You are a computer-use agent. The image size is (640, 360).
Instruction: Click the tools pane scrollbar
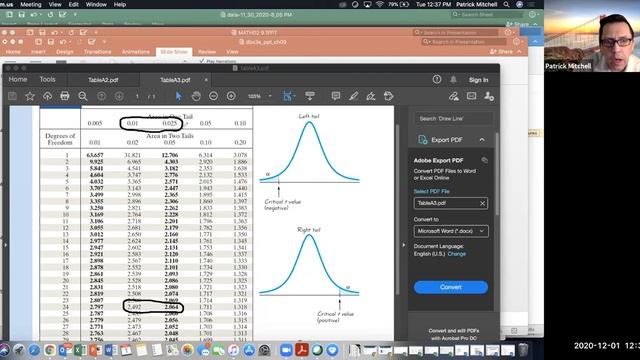[497, 174]
